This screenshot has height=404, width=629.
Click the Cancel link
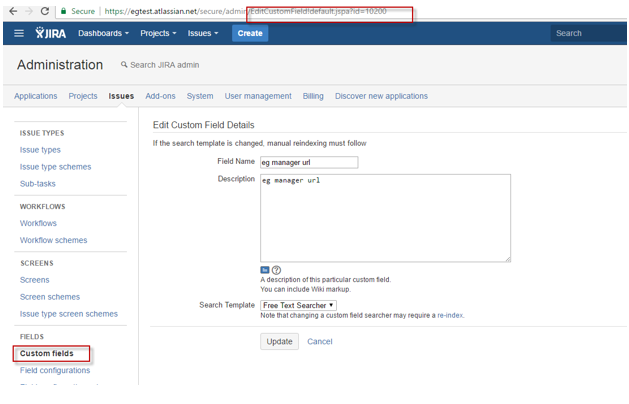(x=320, y=341)
